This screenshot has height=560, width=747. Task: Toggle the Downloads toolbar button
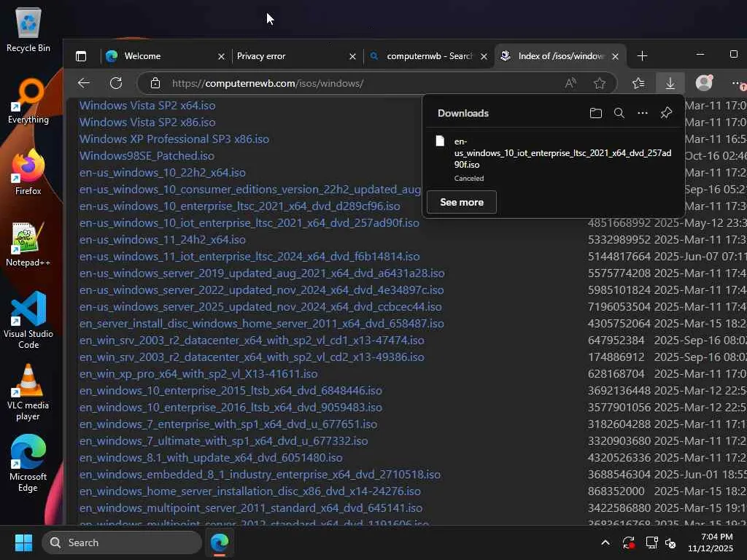click(x=670, y=83)
